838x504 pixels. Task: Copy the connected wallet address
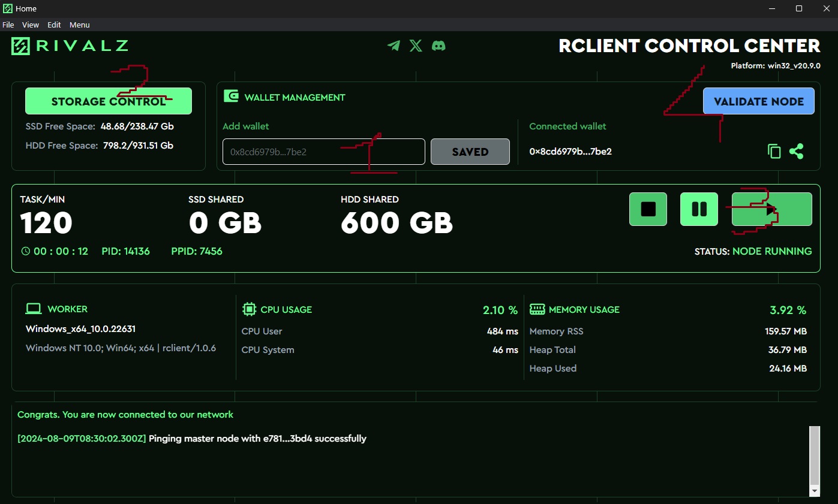click(x=774, y=152)
